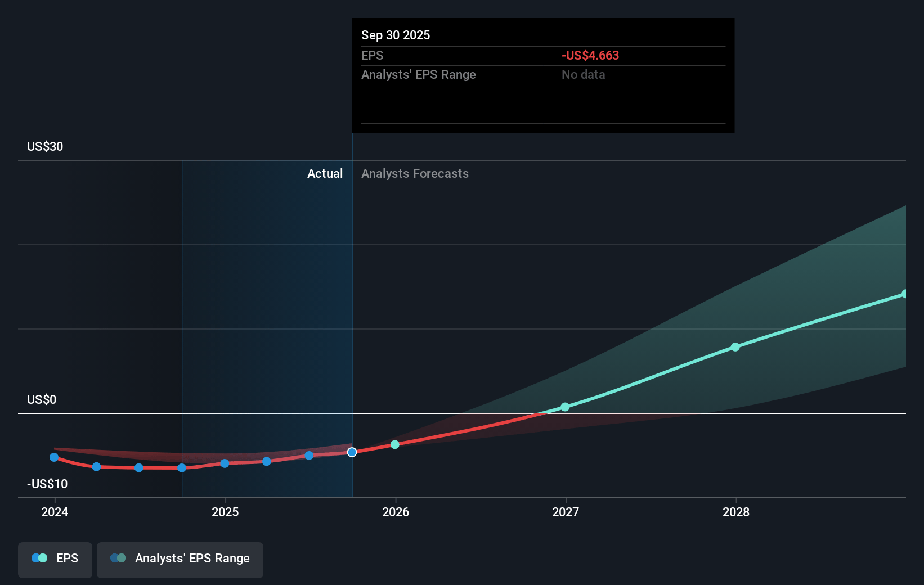The image size is (924, 585).
Task: Click the -US$4.663 EPS value in tooltip
Action: click(590, 56)
